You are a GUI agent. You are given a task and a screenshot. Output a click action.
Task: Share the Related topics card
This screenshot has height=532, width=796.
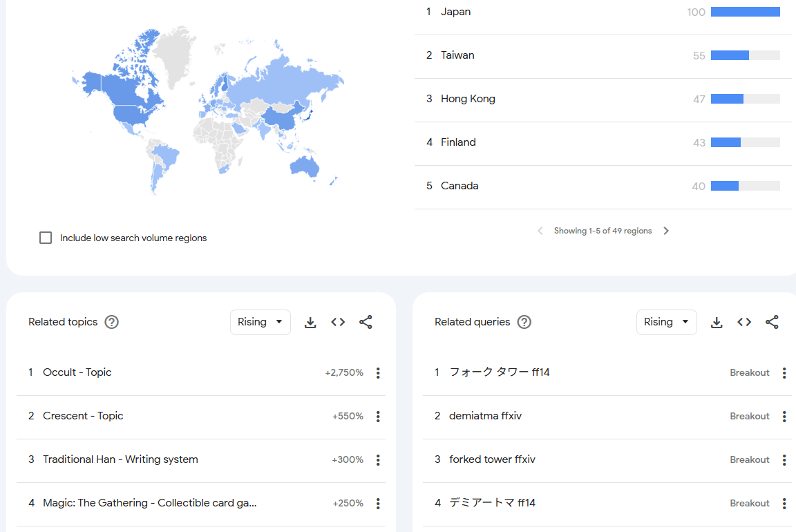click(366, 323)
